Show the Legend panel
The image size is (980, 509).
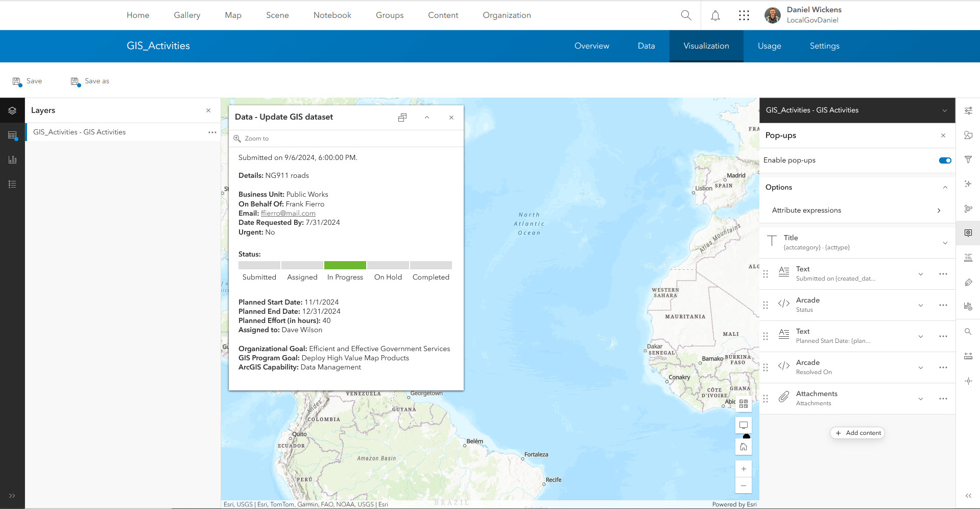pyautogui.click(x=12, y=184)
